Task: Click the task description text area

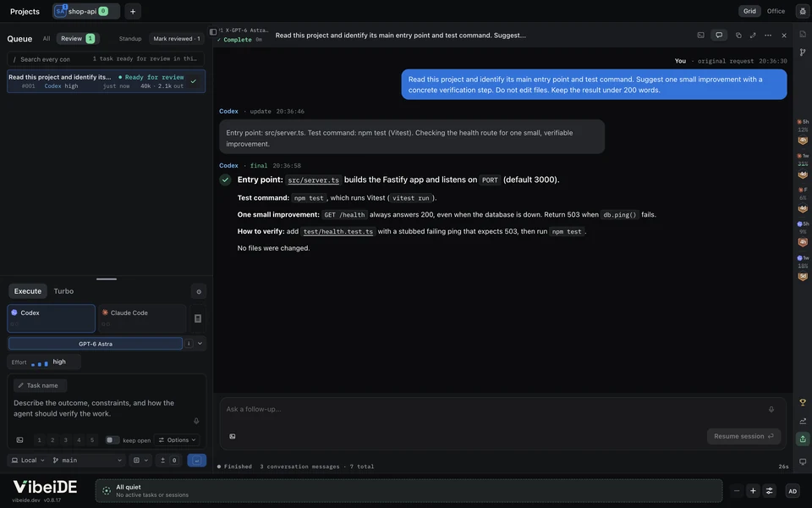Action: coord(102,408)
